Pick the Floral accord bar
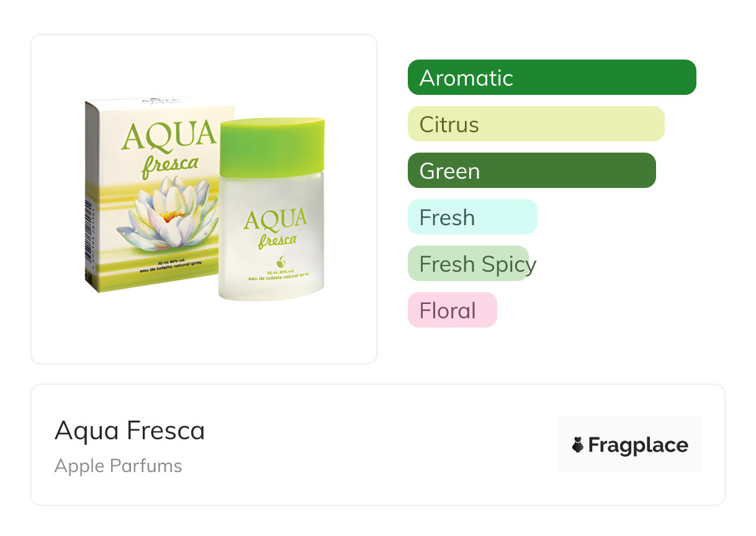Screen dimensions: 756x536 click(452, 310)
